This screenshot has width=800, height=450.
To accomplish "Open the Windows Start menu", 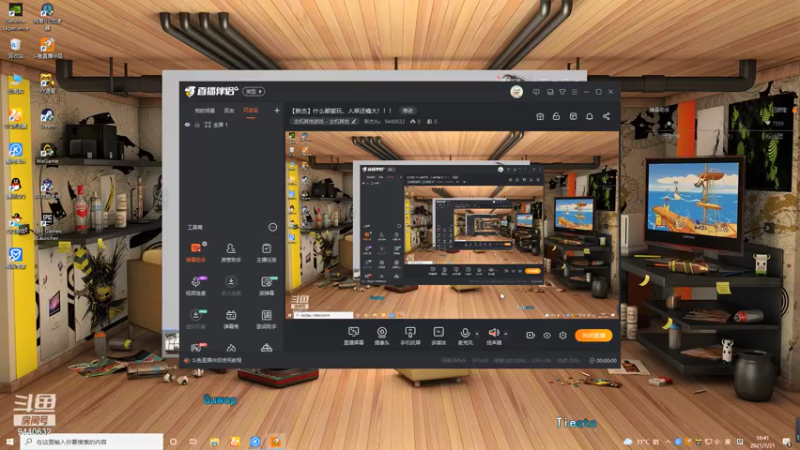I will tap(10, 441).
